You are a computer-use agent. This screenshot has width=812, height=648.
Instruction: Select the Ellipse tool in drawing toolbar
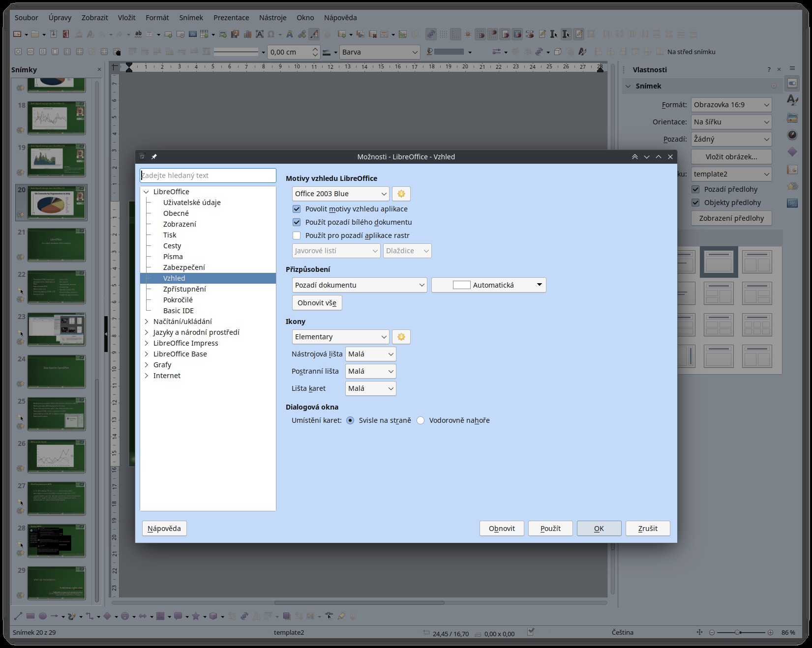(x=43, y=616)
